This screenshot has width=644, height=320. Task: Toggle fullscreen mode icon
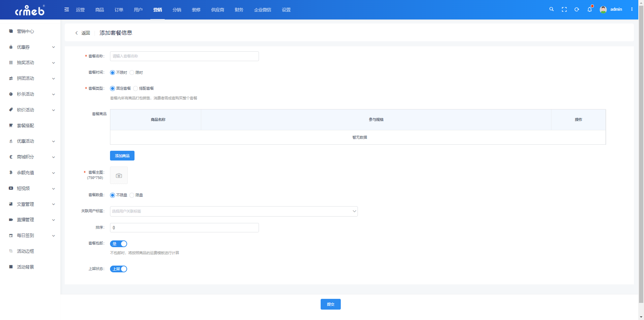[564, 9]
